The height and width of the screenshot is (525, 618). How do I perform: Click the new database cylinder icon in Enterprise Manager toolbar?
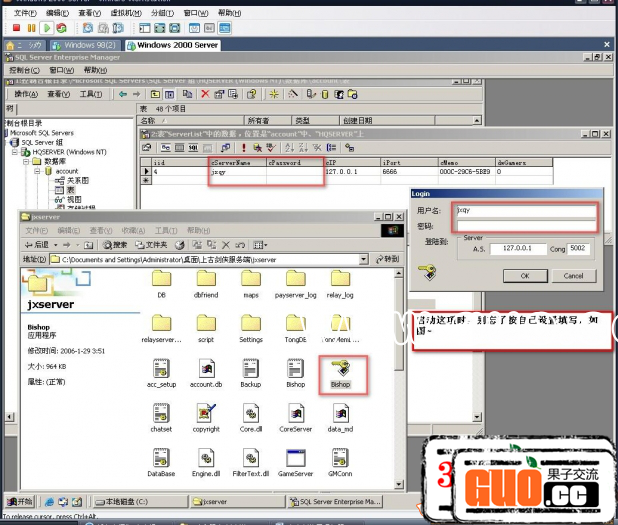click(x=325, y=94)
